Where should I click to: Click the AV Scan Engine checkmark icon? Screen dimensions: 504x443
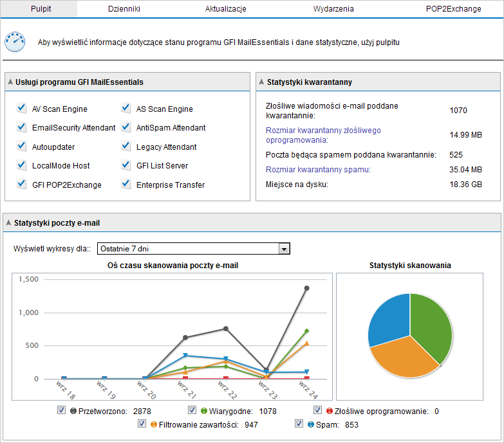(21, 108)
